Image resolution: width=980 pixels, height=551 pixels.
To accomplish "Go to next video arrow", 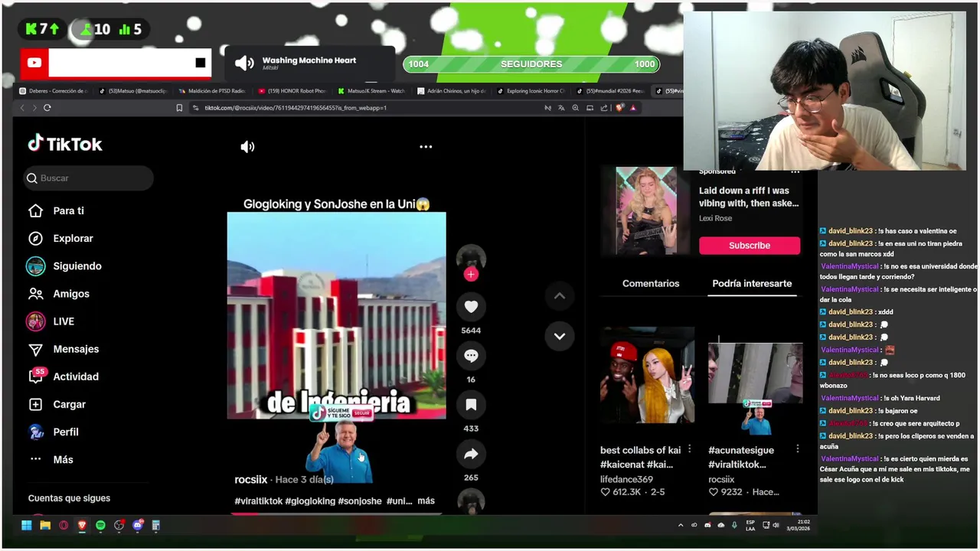I will (x=560, y=336).
